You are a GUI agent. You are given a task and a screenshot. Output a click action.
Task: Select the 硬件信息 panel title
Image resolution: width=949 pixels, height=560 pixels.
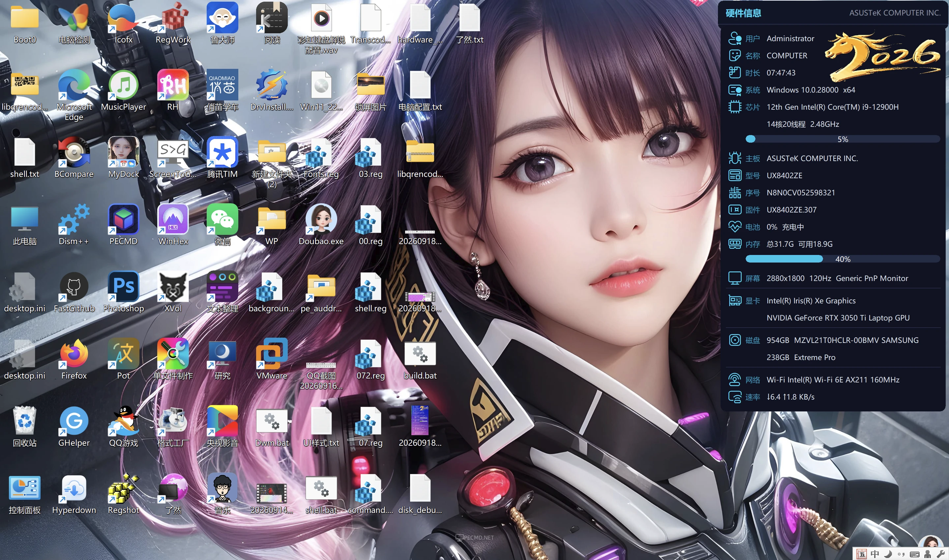(743, 13)
